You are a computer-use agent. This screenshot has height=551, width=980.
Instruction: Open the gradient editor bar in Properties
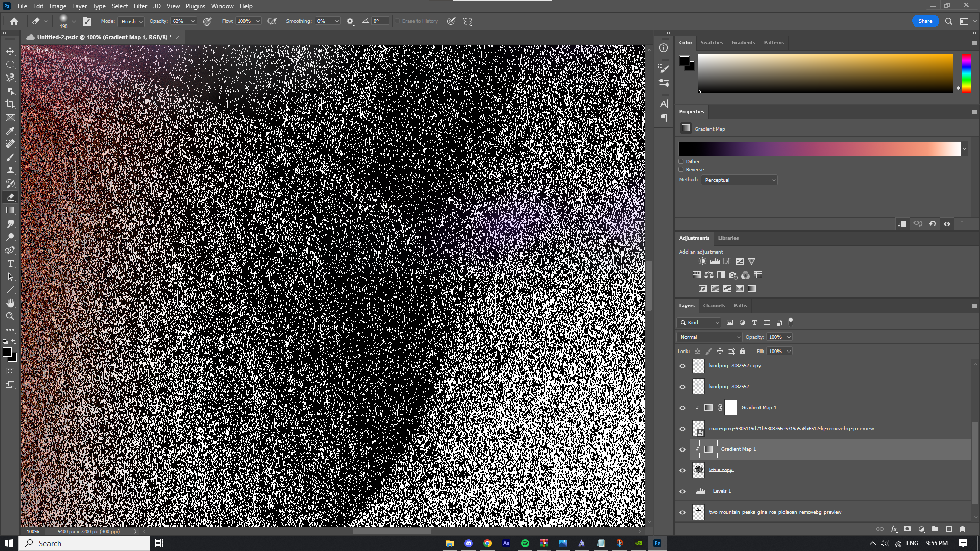tap(819, 148)
